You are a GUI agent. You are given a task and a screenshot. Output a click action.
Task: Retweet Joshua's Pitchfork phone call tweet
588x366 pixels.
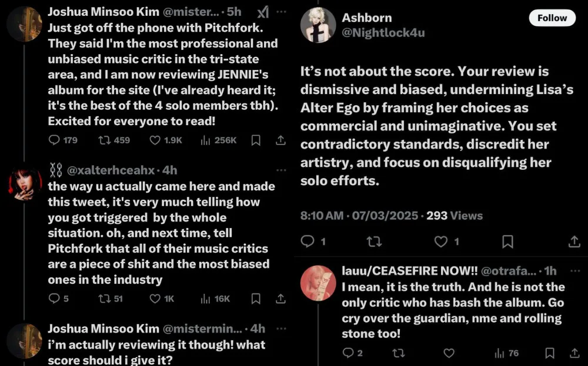[x=105, y=140]
